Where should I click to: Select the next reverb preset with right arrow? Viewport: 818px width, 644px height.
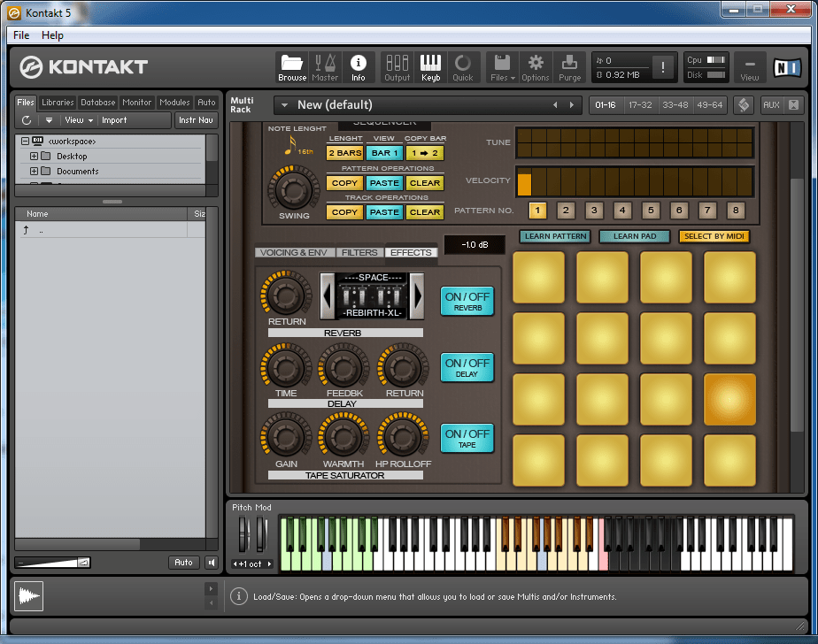(x=417, y=296)
